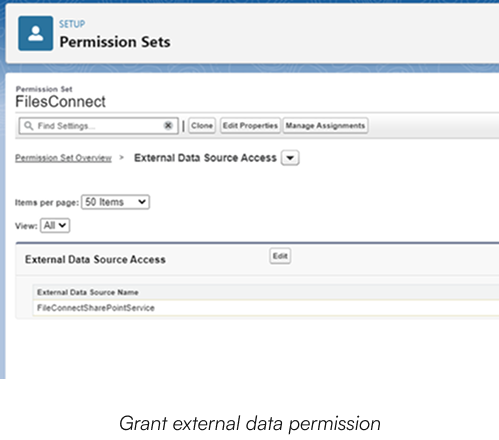Select the FileConnectSharePointService row

pyautogui.click(x=266, y=308)
